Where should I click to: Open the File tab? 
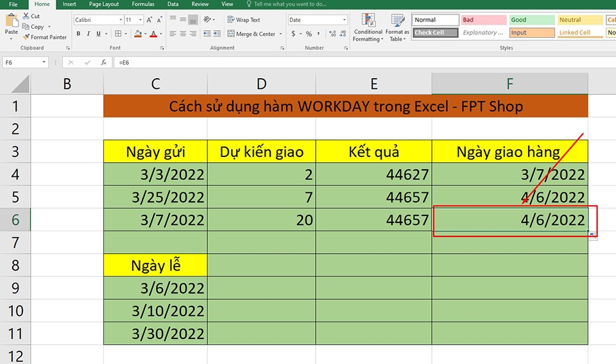(13, 4)
